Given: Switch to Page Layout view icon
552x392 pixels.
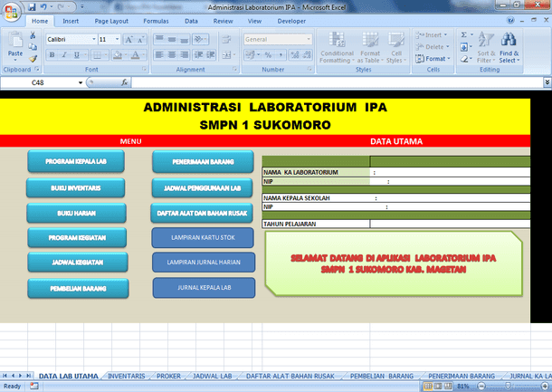Looking at the screenshot, I should click(438, 387).
